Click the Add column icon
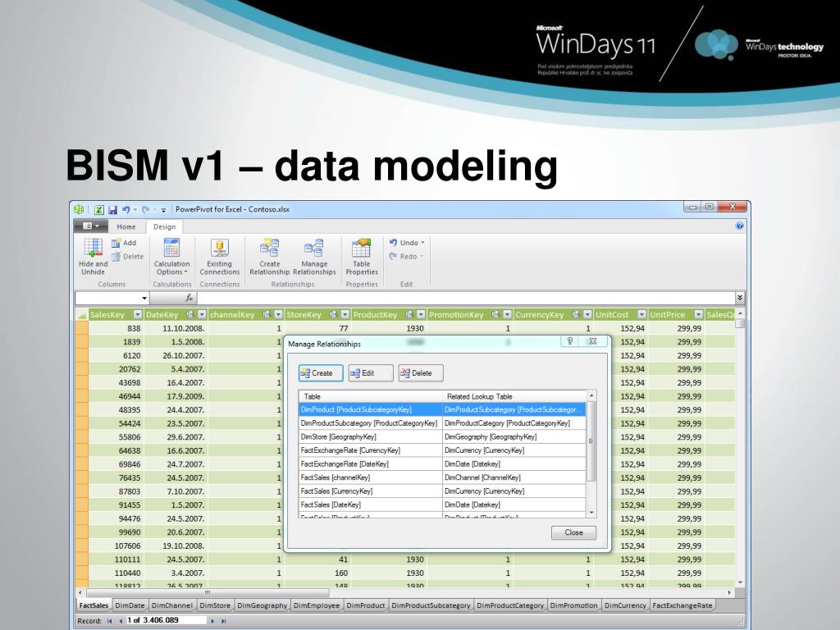This screenshot has width=840, height=630. tap(124, 243)
